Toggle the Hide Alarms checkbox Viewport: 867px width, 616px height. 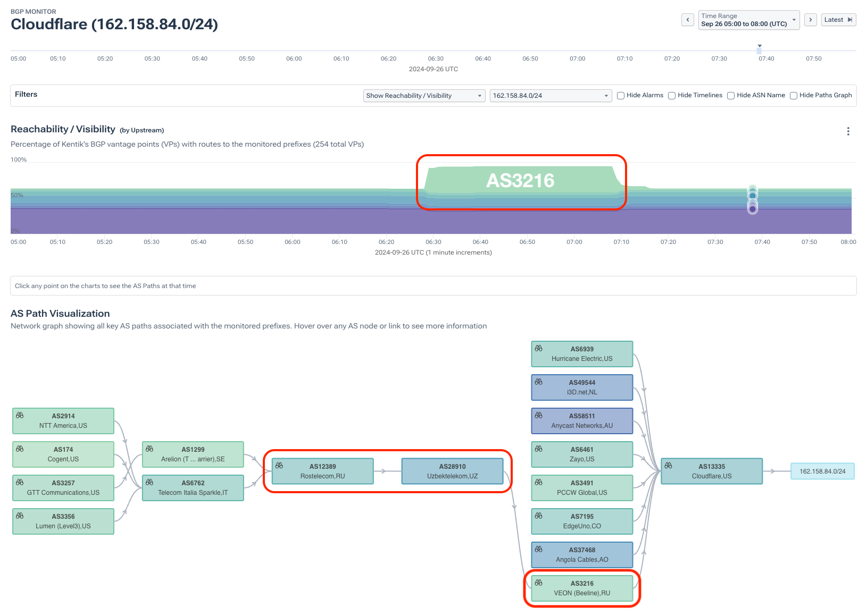[x=621, y=96]
